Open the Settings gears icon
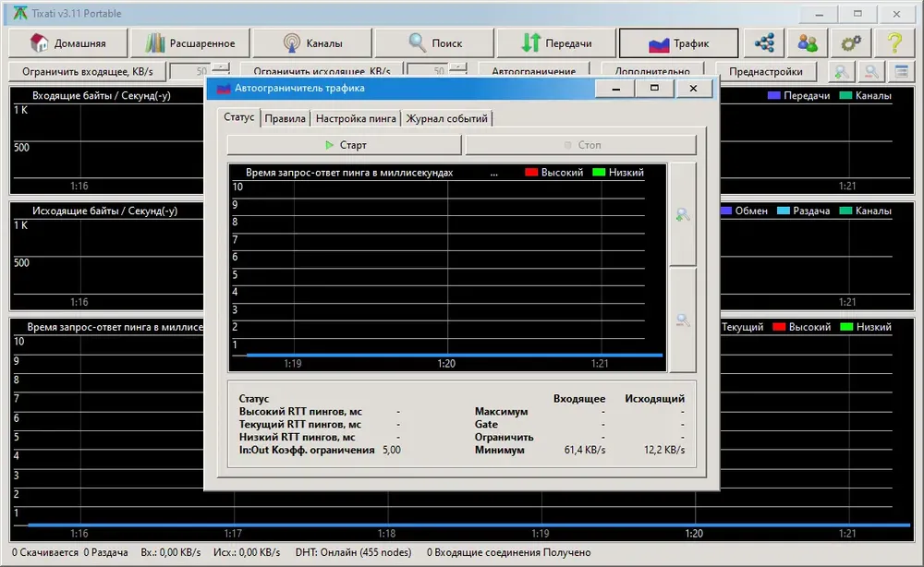Viewport: 924px width, 567px height. pyautogui.click(x=851, y=43)
